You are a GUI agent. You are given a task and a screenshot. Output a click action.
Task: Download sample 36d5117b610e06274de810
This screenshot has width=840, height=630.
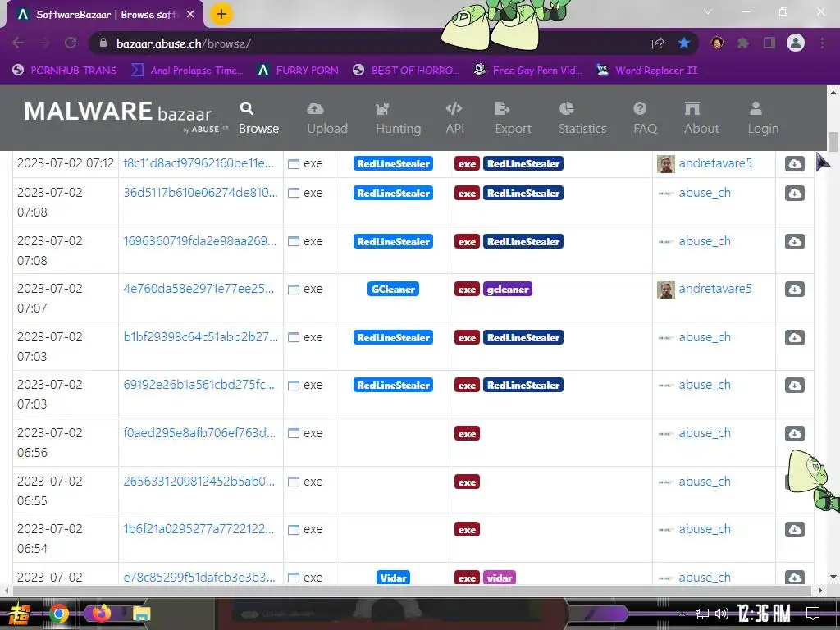pos(794,194)
